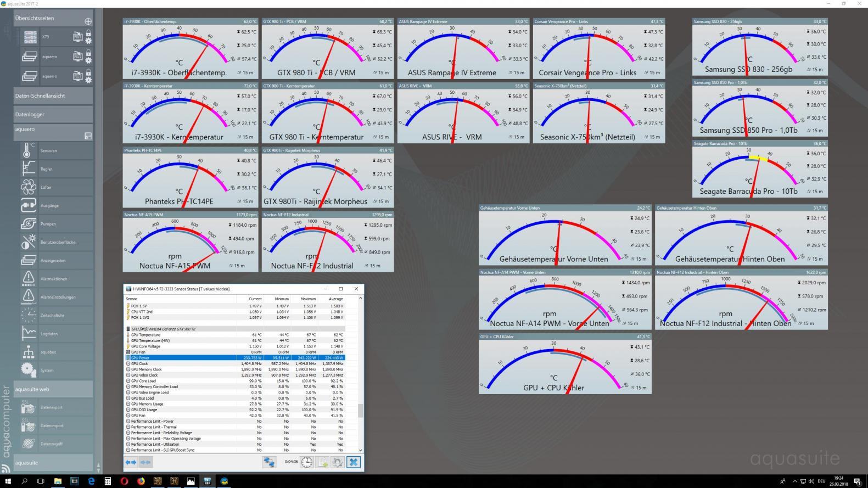Toggle lock on the first aquaero page
This screenshot has width=868, height=488.
click(88, 53)
